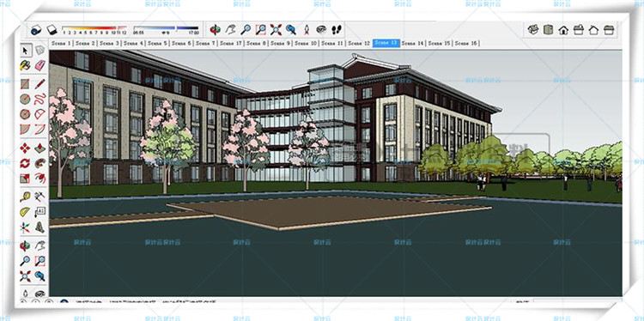Click Orbit in the top camera toolbar
The image size is (644, 321).
[215, 29]
